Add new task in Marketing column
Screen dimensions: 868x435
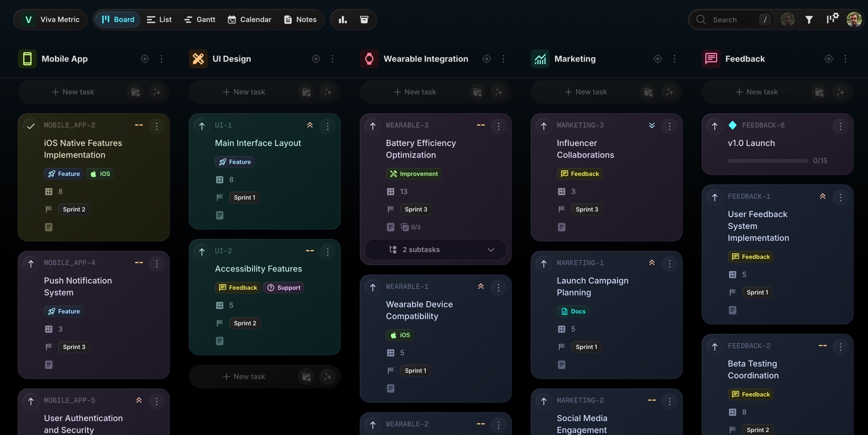point(586,92)
